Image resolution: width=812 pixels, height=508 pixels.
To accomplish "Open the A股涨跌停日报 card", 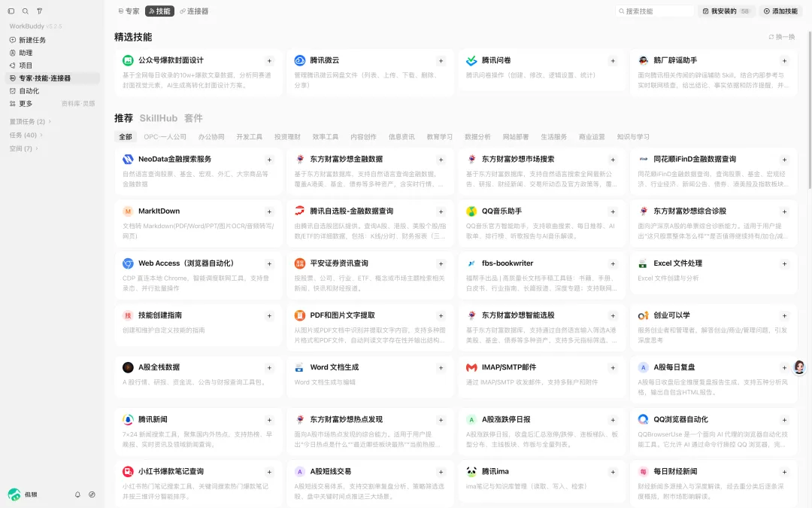I will pos(541,432).
